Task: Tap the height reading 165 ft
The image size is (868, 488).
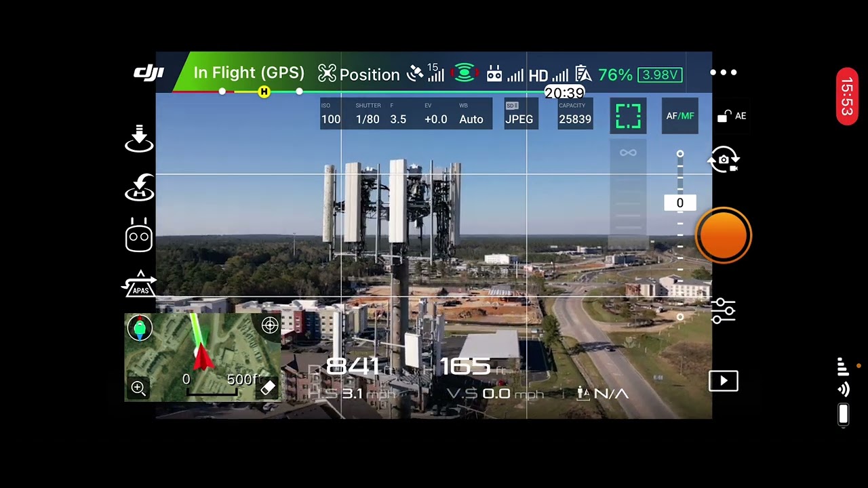Action: [465, 367]
